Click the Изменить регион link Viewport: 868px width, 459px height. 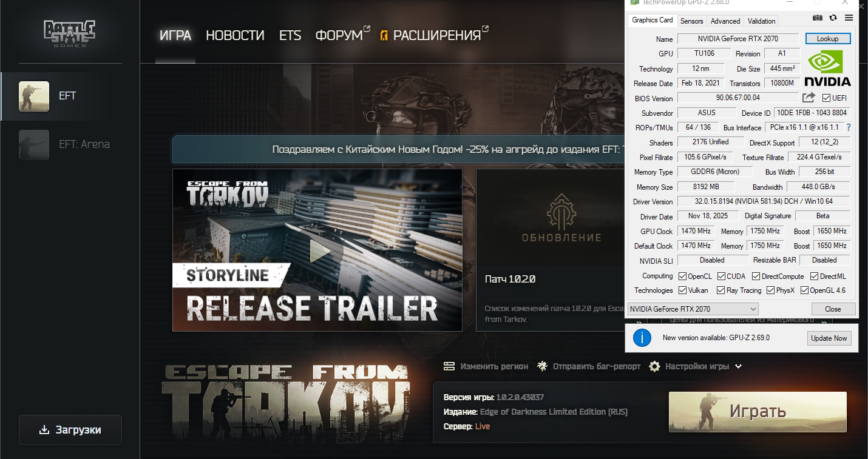(x=494, y=366)
